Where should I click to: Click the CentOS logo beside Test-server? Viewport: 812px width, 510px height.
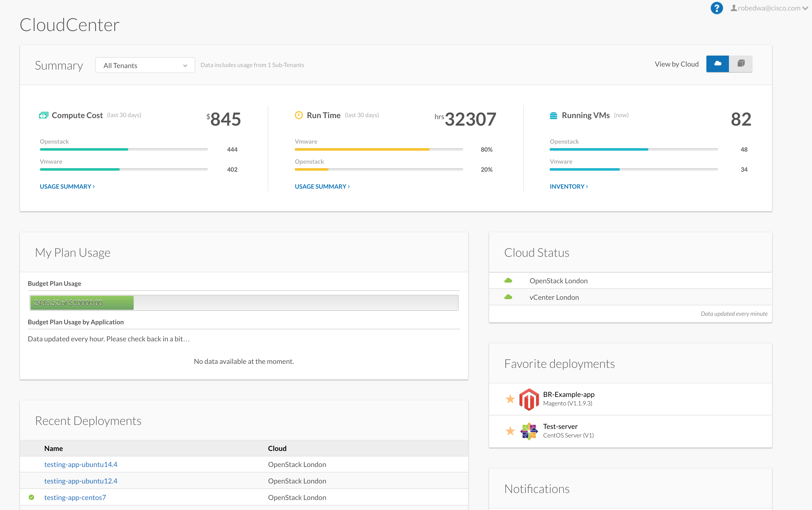529,431
